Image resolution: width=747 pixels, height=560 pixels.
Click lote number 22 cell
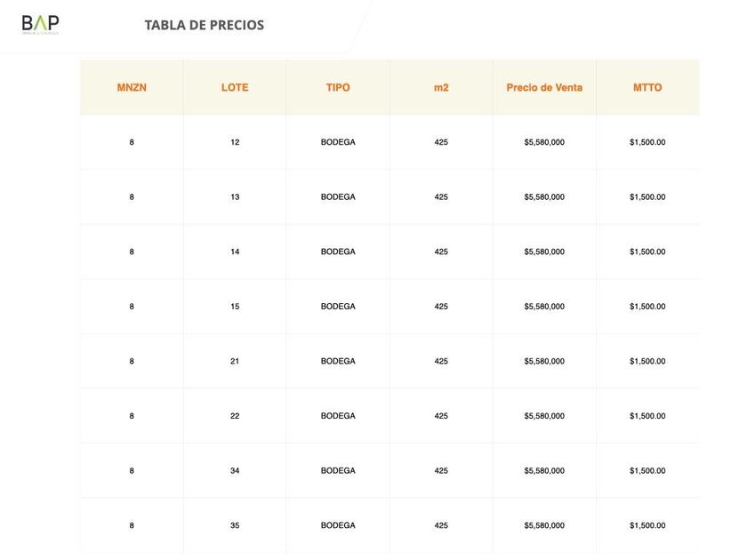235,416
